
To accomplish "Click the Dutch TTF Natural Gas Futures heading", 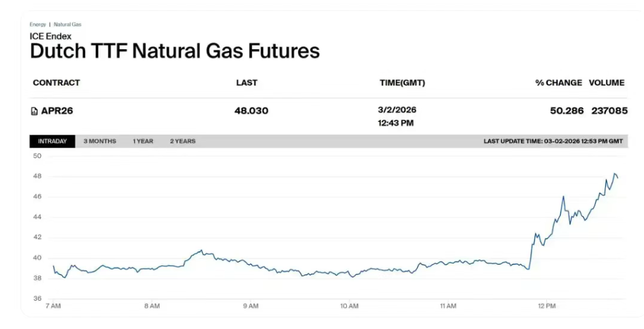I will pos(175,51).
